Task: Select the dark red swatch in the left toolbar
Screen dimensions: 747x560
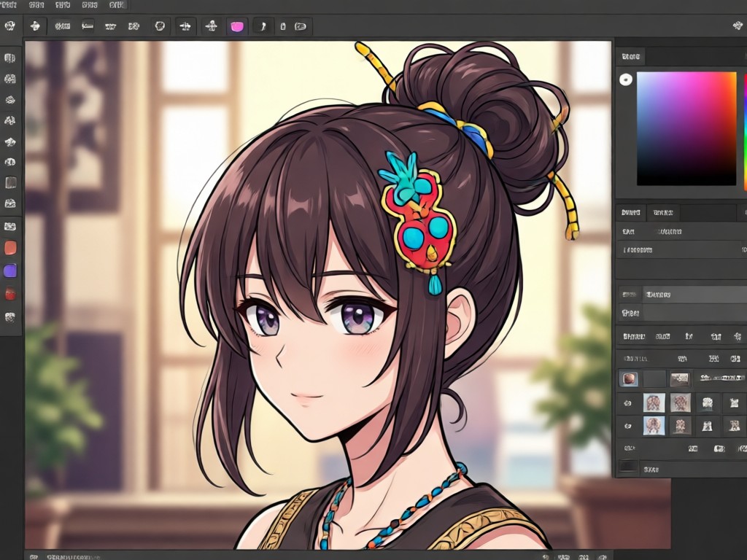Action: tap(10, 293)
